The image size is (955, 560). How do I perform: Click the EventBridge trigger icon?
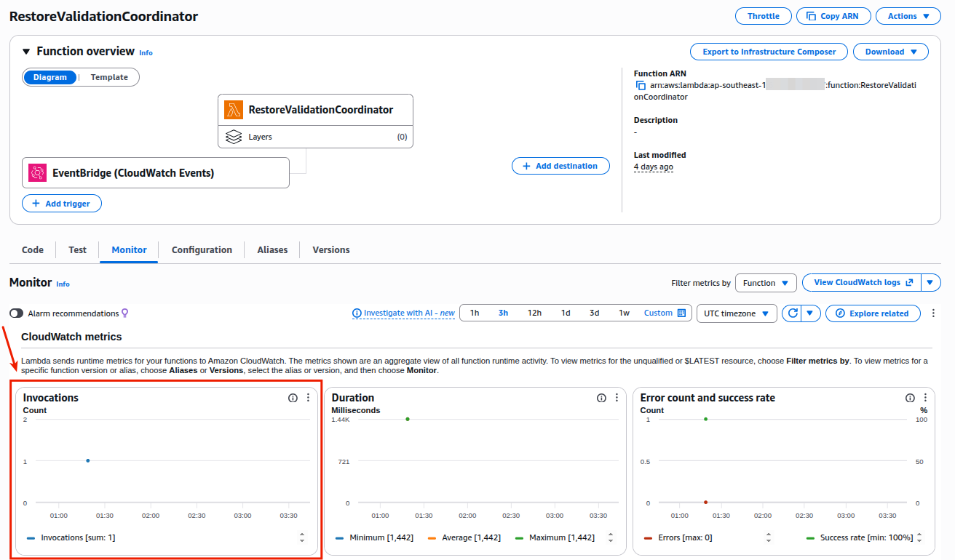pos(38,173)
